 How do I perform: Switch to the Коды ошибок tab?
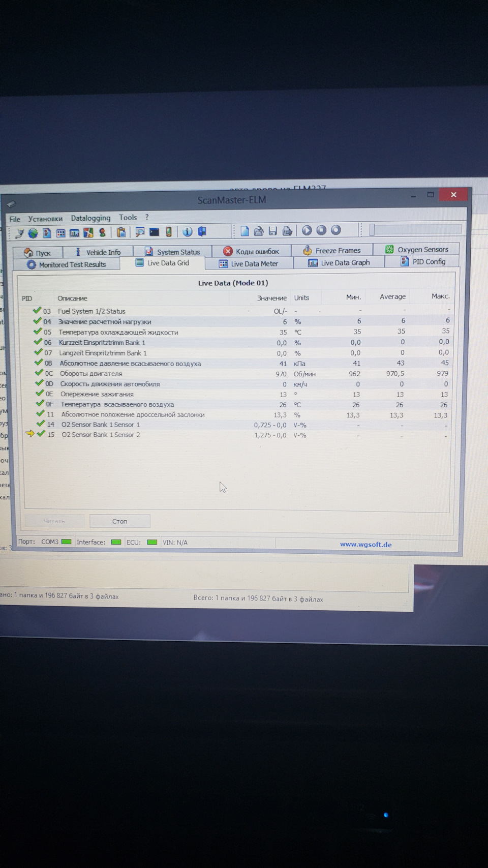(x=251, y=251)
